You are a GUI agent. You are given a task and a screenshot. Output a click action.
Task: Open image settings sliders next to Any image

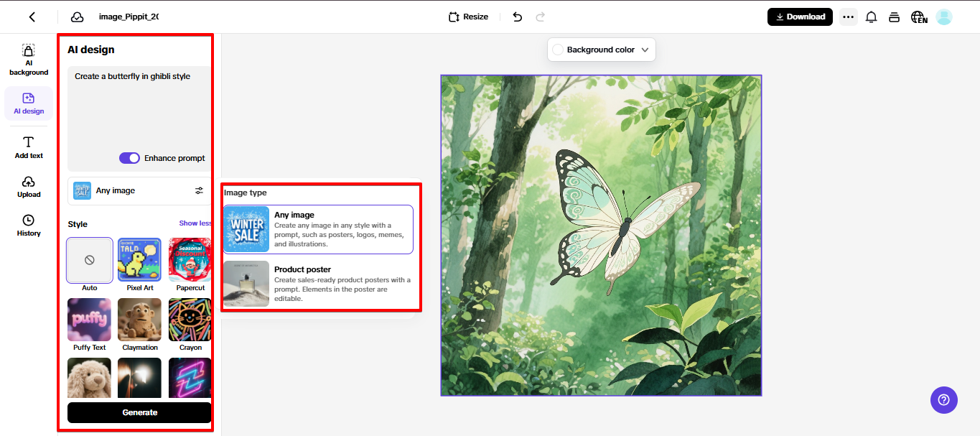pos(199,190)
